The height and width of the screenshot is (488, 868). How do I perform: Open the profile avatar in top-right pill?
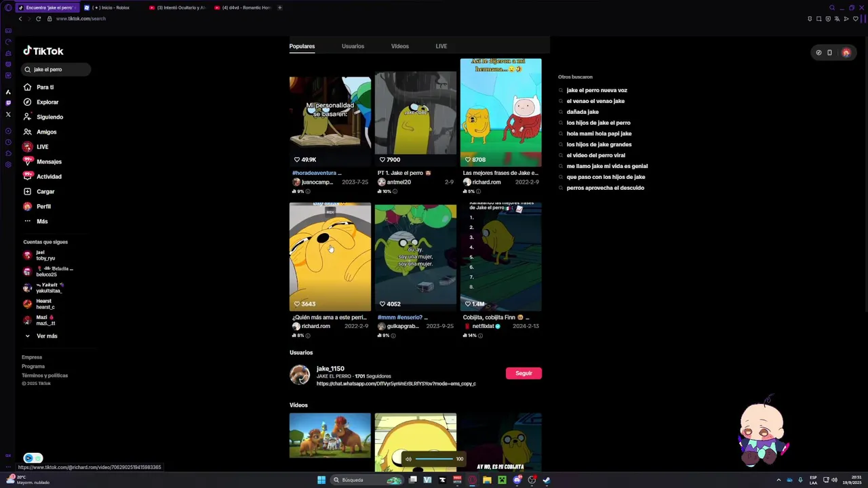846,52
